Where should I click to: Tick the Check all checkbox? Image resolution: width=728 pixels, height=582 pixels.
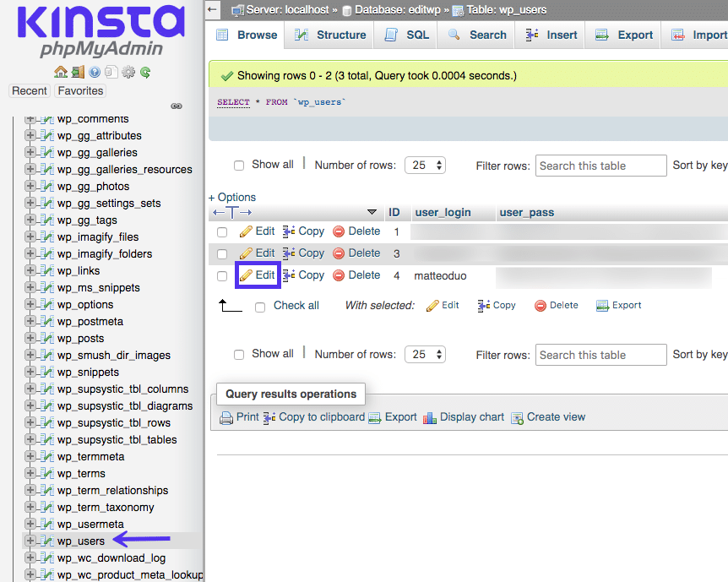pyautogui.click(x=259, y=305)
